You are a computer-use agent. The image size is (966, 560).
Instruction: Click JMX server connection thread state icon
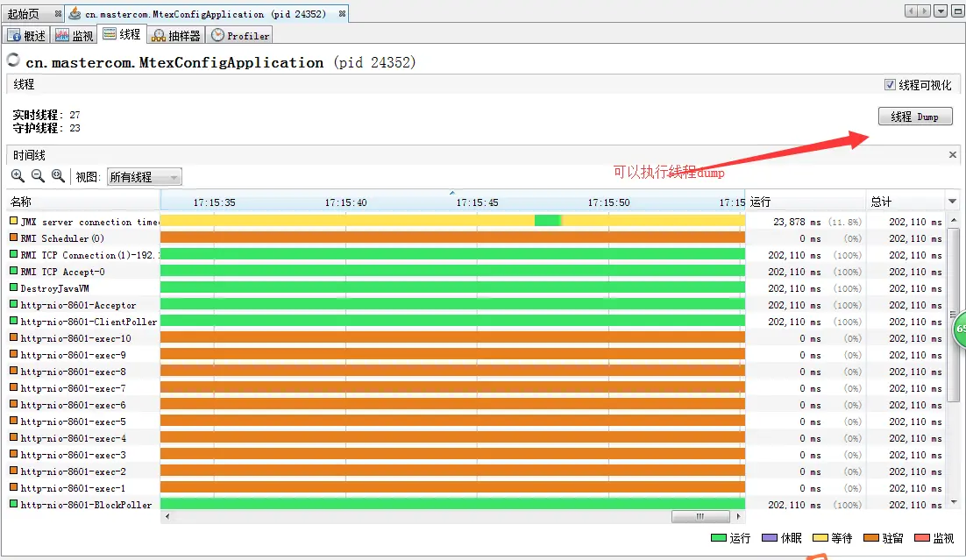[x=13, y=221]
